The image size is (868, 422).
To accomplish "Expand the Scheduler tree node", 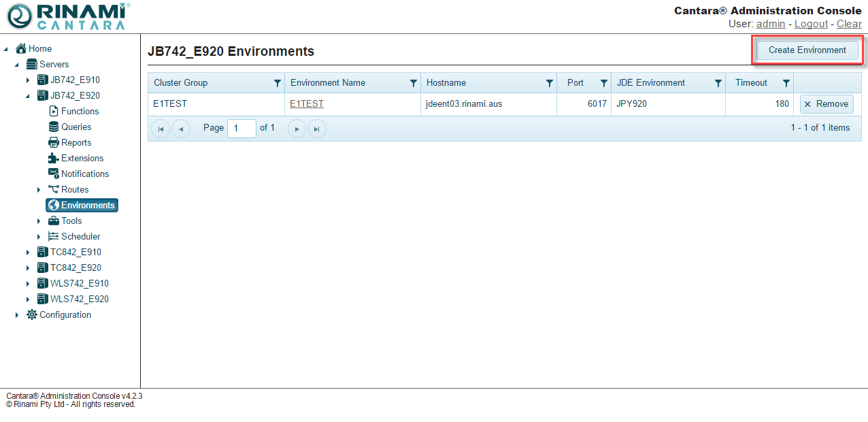I will click(x=39, y=237).
